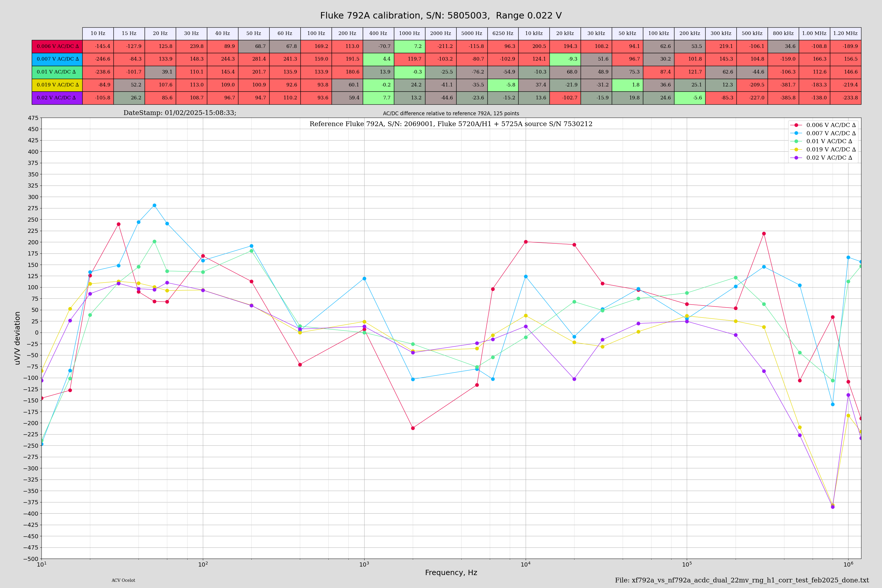Click the green table cell showing -9.3

tap(565, 59)
